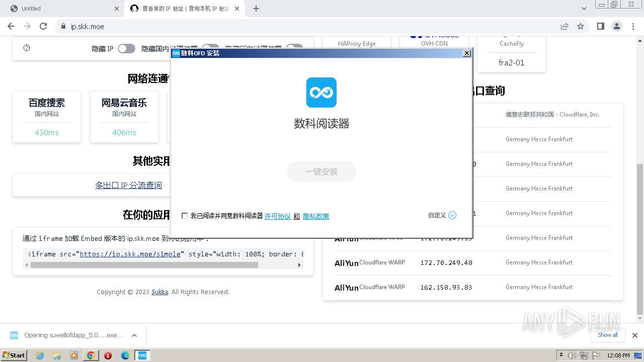Click the address bar showing ip.skk.moe
Image resolution: width=644 pixels, height=362 pixels.
click(312, 26)
